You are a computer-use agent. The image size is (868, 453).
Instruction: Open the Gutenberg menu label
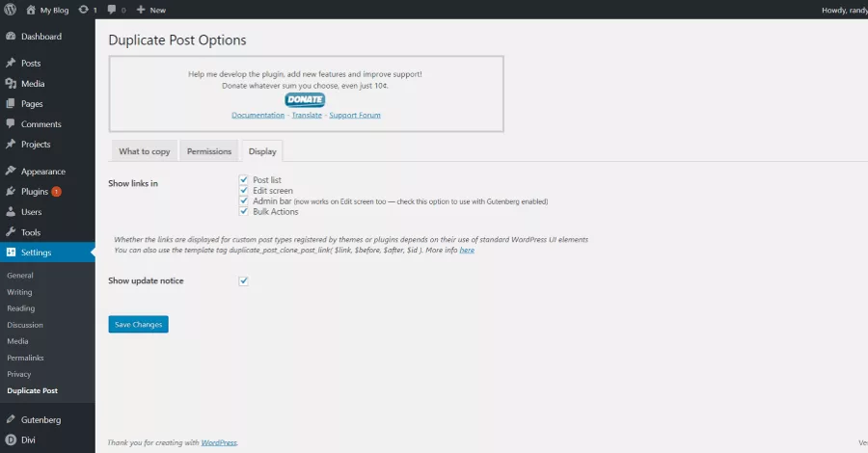(x=41, y=420)
